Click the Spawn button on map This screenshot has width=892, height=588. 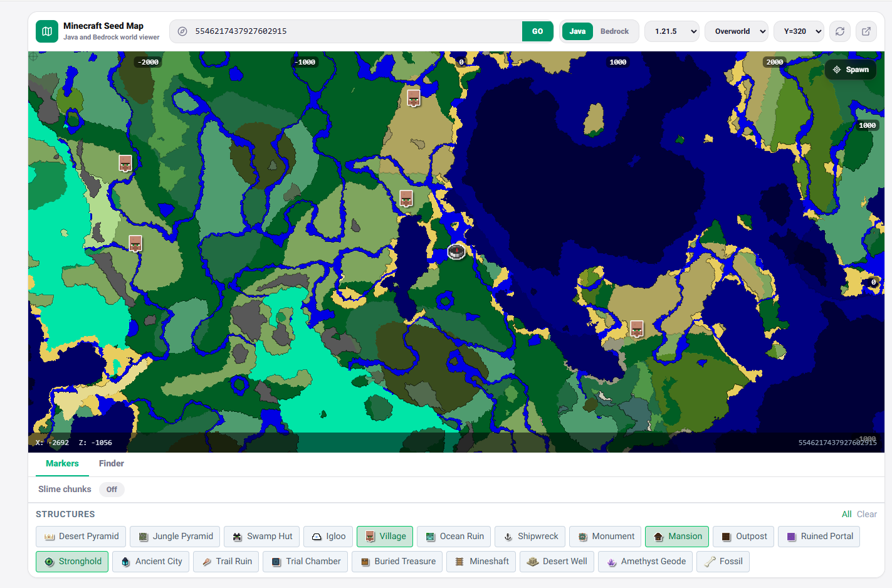[851, 70]
